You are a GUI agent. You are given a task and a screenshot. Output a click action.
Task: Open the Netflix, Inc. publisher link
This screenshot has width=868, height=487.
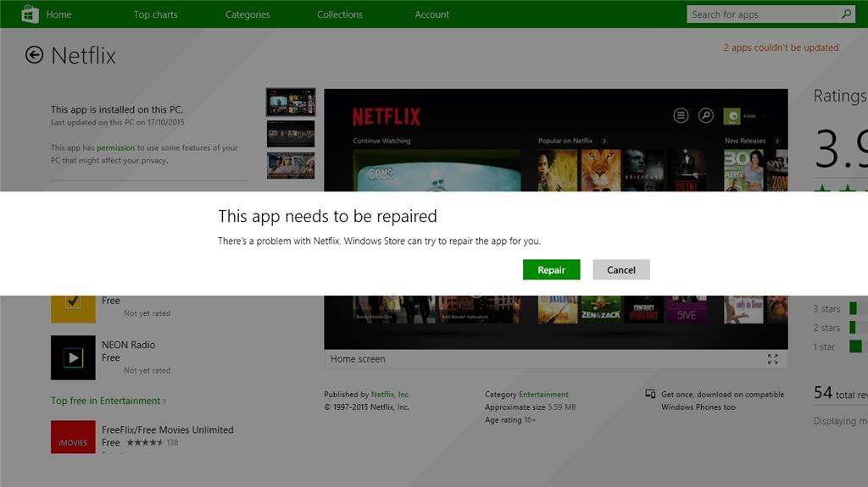(x=390, y=395)
